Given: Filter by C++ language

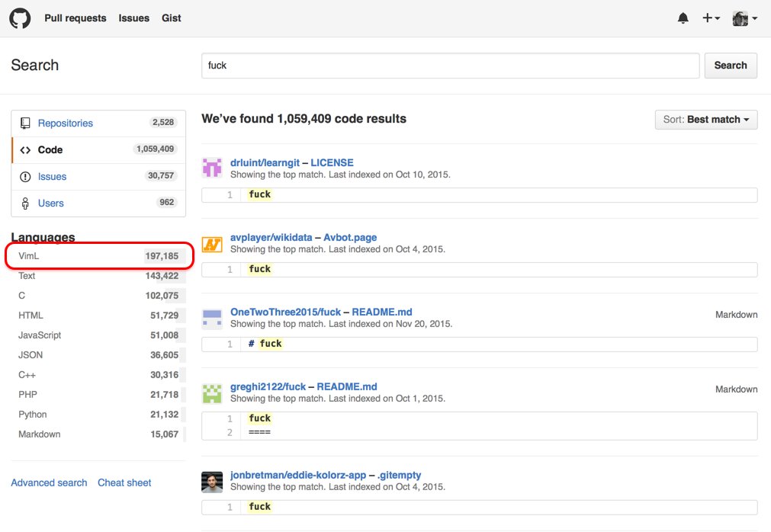Looking at the screenshot, I should tap(98, 375).
